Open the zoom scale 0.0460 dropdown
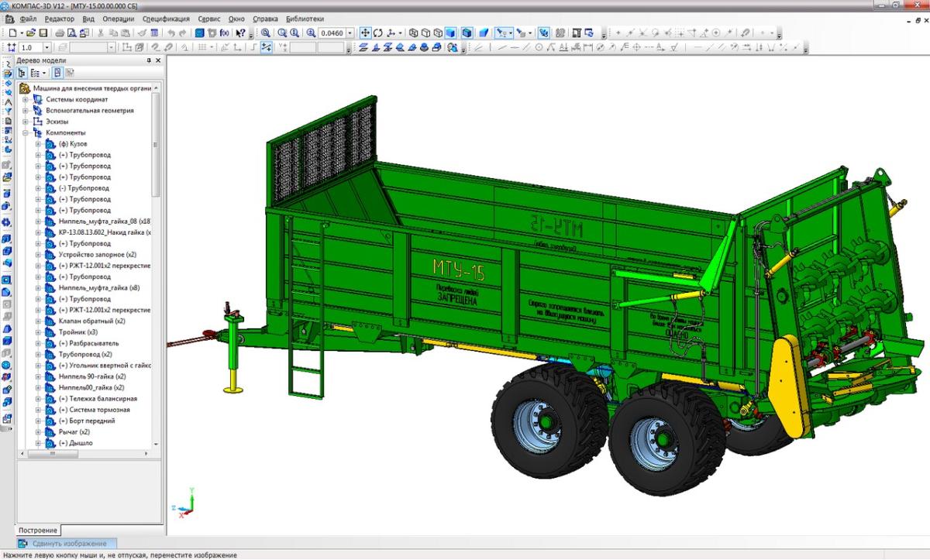Image resolution: width=930 pixels, height=560 pixels. coord(350,33)
